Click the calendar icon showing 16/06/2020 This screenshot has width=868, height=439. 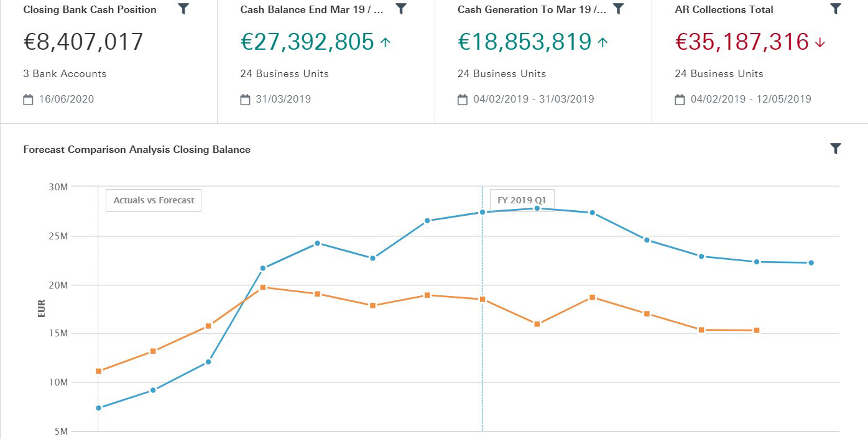[28, 99]
